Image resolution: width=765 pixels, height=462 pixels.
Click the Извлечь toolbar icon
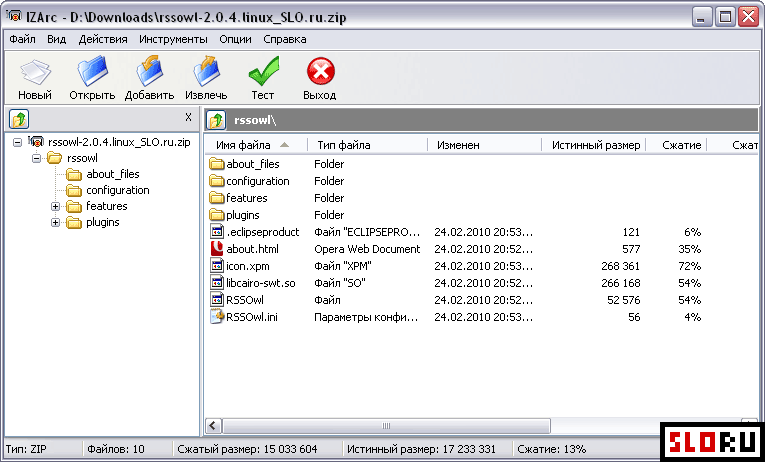(206, 72)
